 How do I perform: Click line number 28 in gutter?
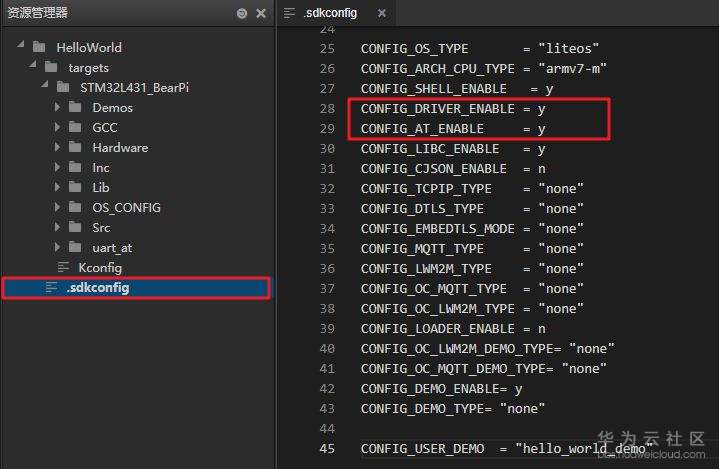(x=327, y=109)
